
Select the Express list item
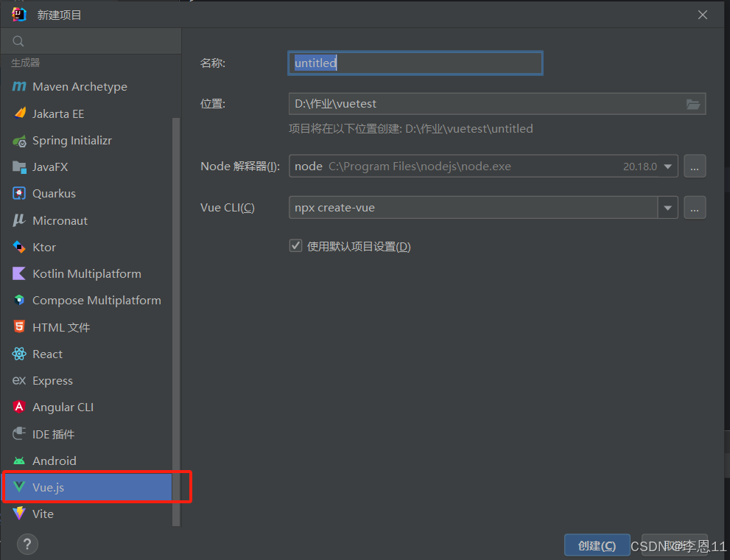coord(87,380)
